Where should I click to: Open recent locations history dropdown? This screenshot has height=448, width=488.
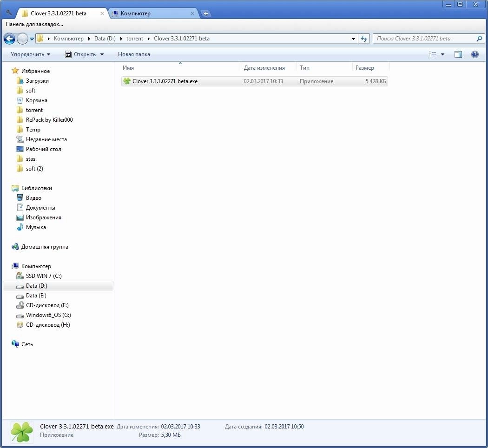tap(32, 39)
